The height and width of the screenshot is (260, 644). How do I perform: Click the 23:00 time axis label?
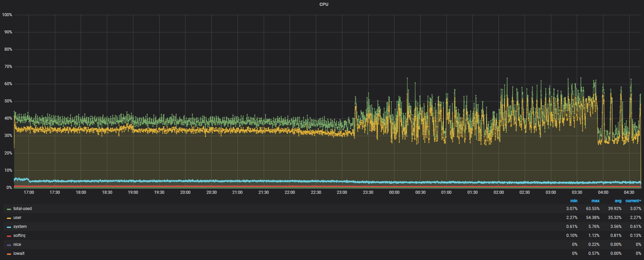coord(342,192)
